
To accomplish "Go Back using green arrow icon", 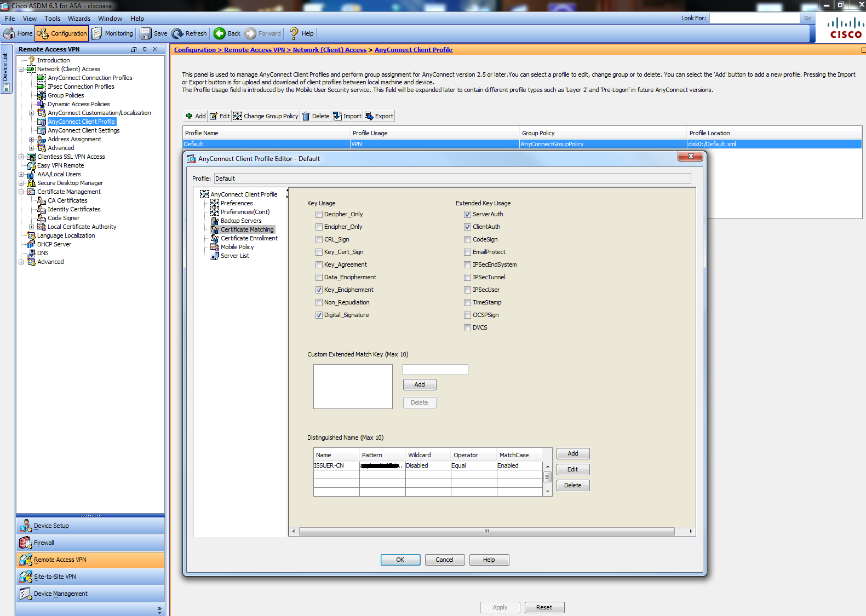I will [x=220, y=33].
